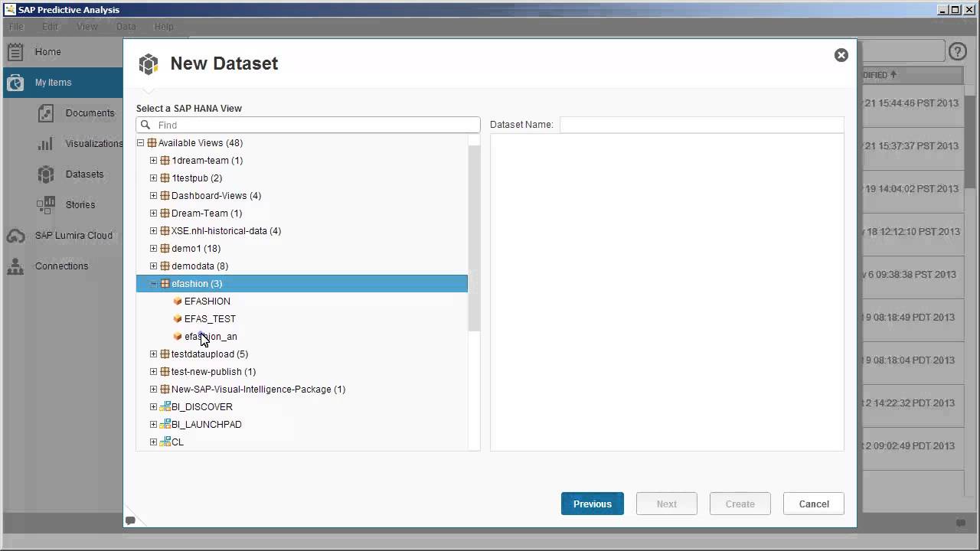The height and width of the screenshot is (551, 980).
Task: Collapse the efashion (3) package
Action: [x=154, y=284]
